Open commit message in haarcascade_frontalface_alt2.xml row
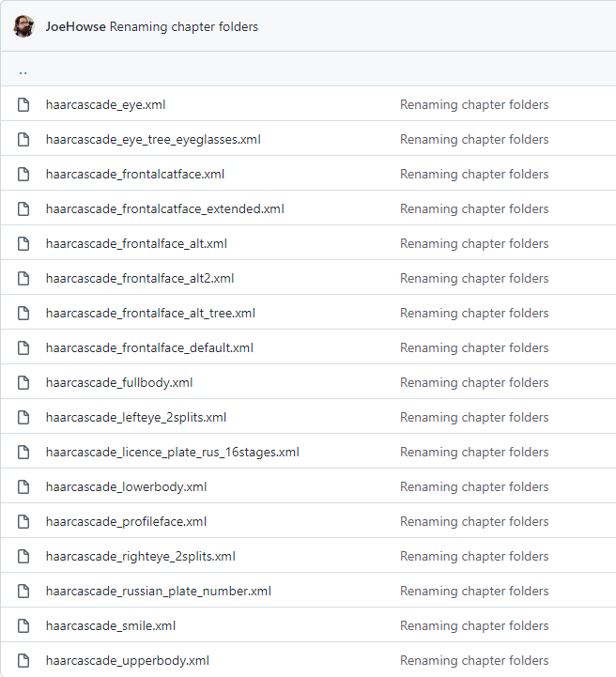Viewport: 616px width, 677px height. pyautogui.click(x=474, y=279)
